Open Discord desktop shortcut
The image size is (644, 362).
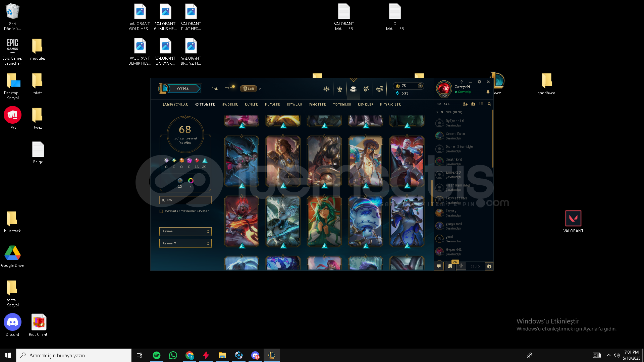coord(12,325)
